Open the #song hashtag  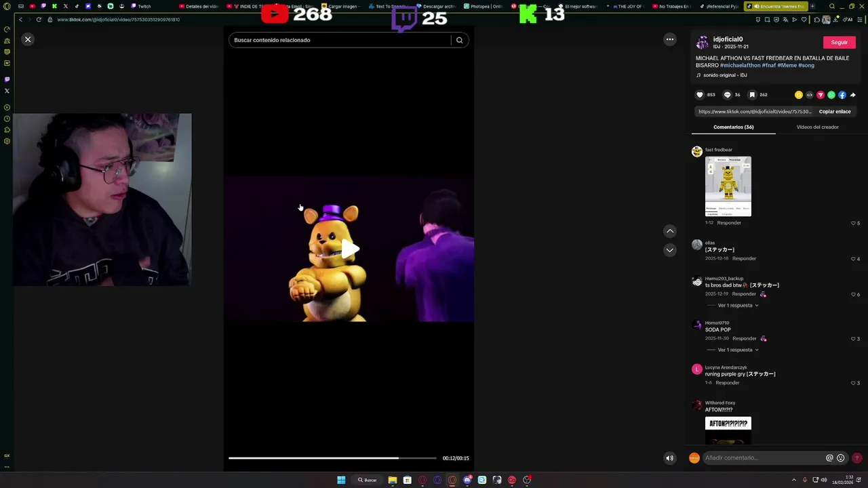806,65
